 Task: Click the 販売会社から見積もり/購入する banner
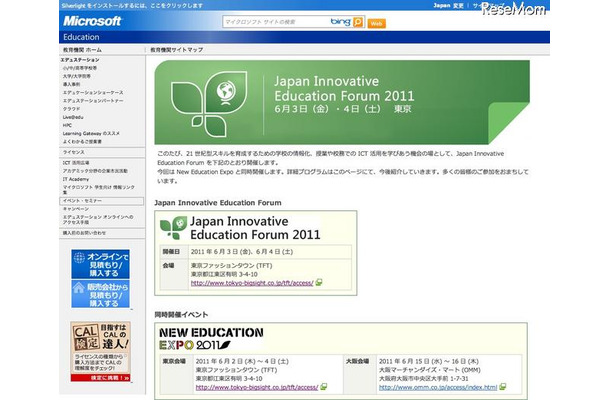tap(100, 294)
